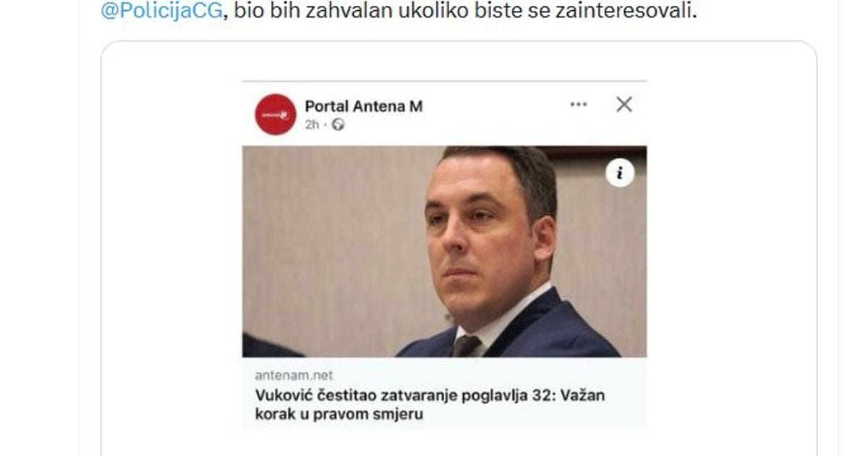This screenshot has width=868, height=456.
Task: Open the @PolicijaCG mention link
Action: (161, 12)
